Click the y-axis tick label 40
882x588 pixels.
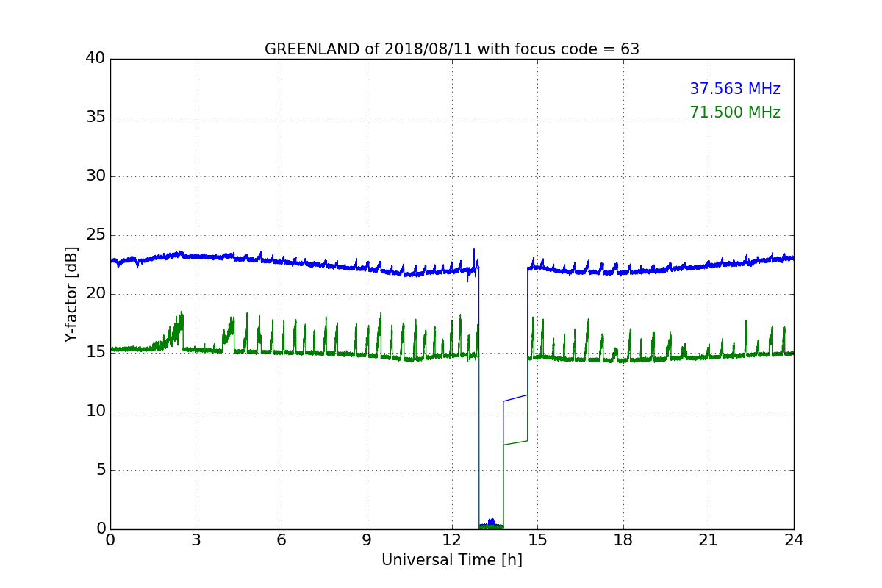[x=96, y=59]
